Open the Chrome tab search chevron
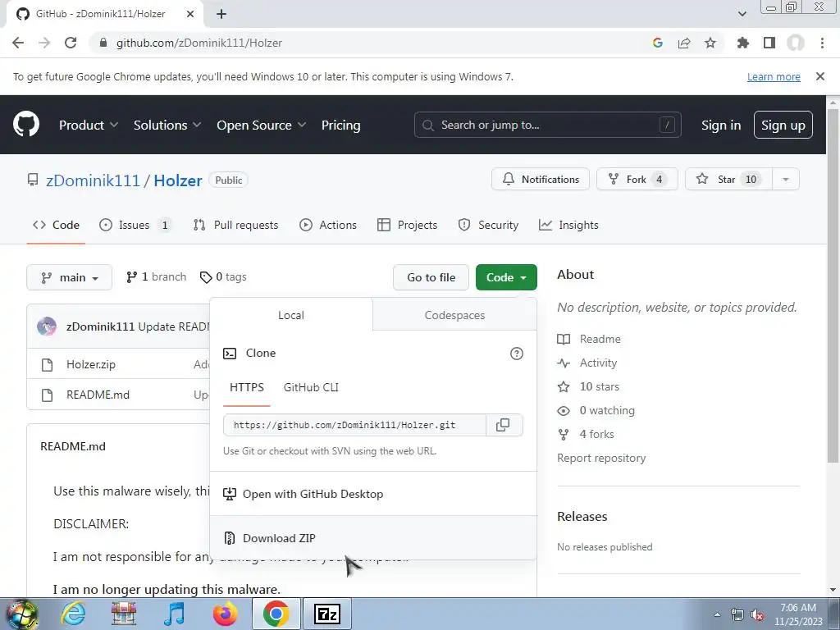The image size is (840, 630). 742,14
